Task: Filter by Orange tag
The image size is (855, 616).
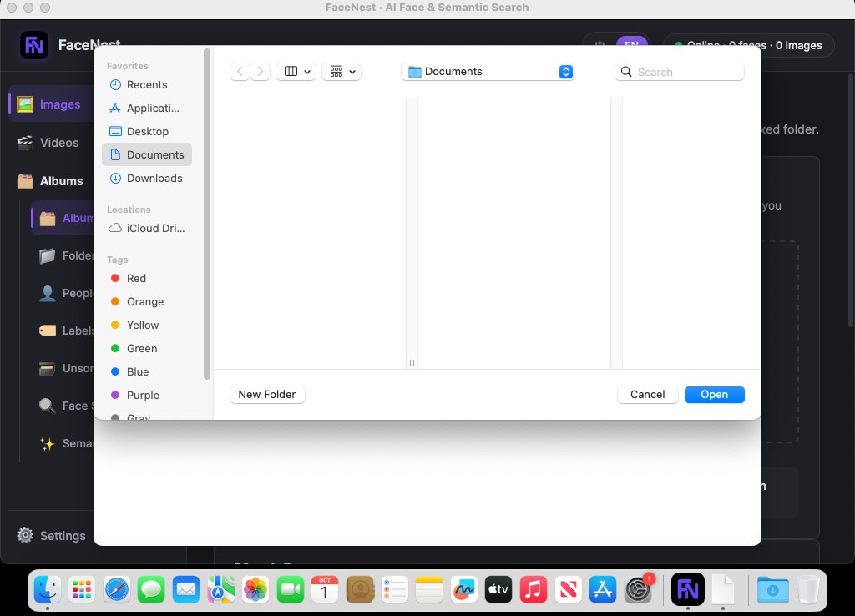Action: pyautogui.click(x=147, y=301)
